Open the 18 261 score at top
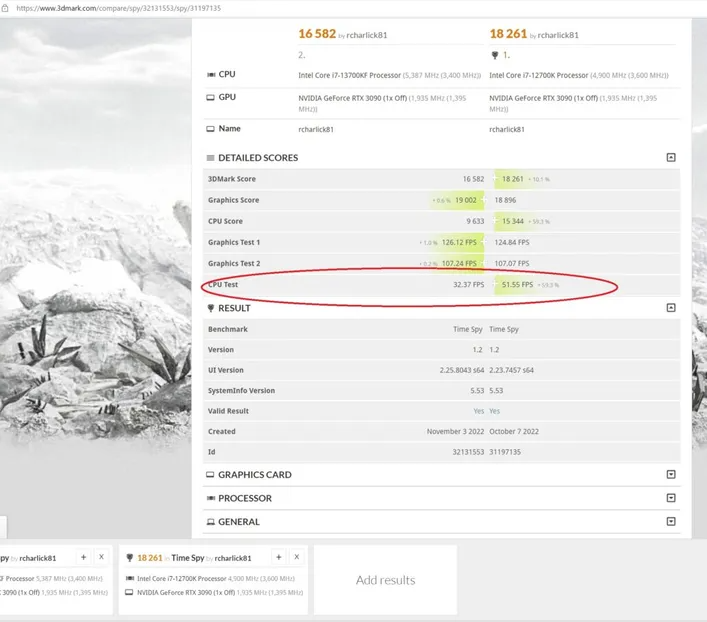This screenshot has height=622, width=707. [x=508, y=34]
